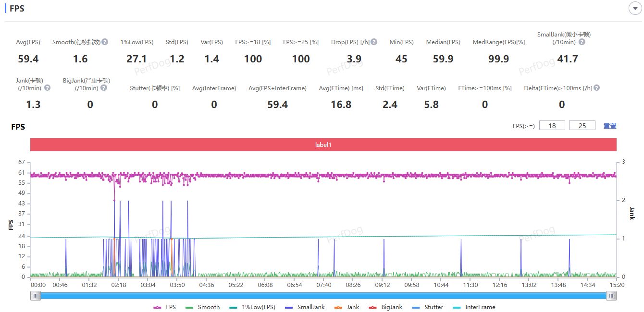Grab the right handle of the time range slider
Viewport: 644px width, 312px height.
[x=611, y=296]
